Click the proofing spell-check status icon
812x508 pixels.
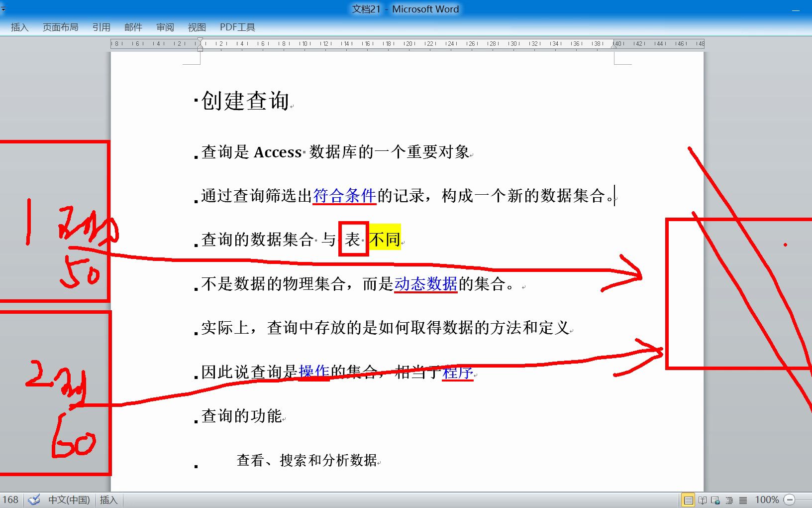click(34, 500)
